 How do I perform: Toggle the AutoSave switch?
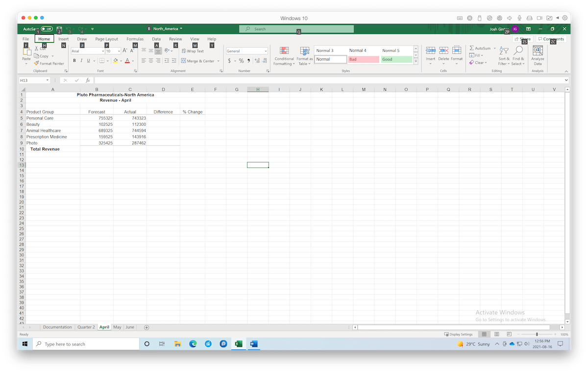pyautogui.click(x=47, y=29)
